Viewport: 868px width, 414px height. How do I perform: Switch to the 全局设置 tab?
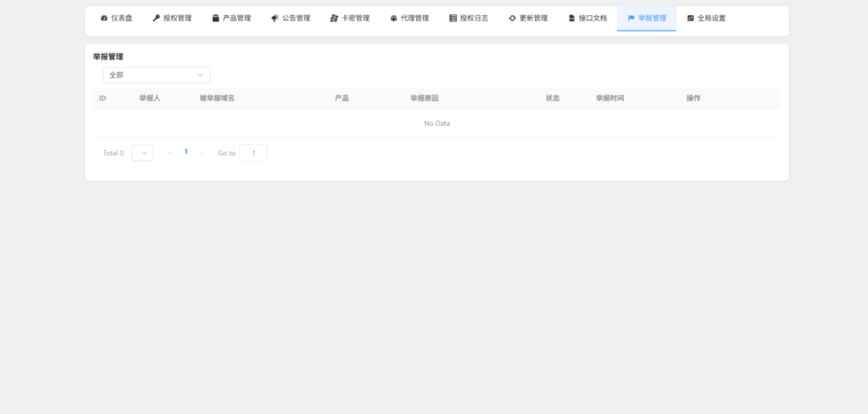point(706,18)
